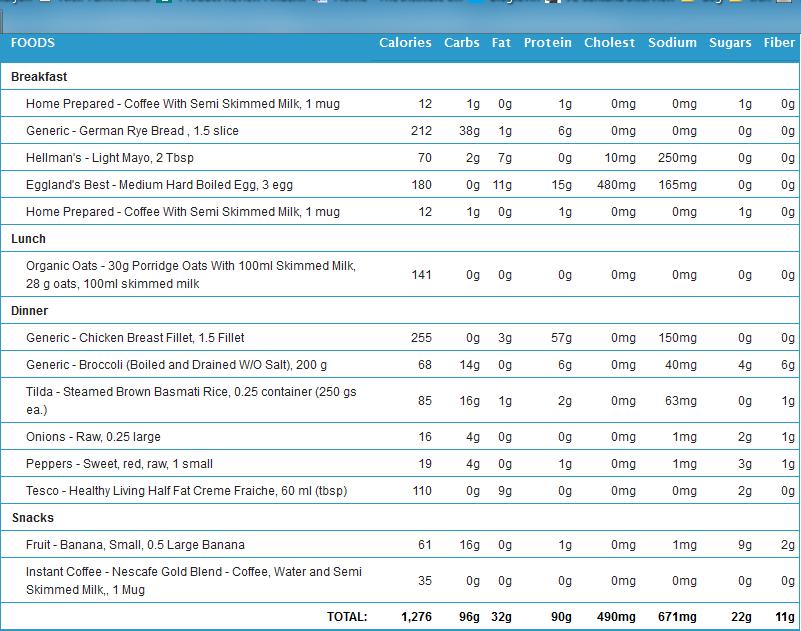Viewport: 801px width, 631px height.
Task: Click the 16 calories value for Onions
Action: coord(425,437)
